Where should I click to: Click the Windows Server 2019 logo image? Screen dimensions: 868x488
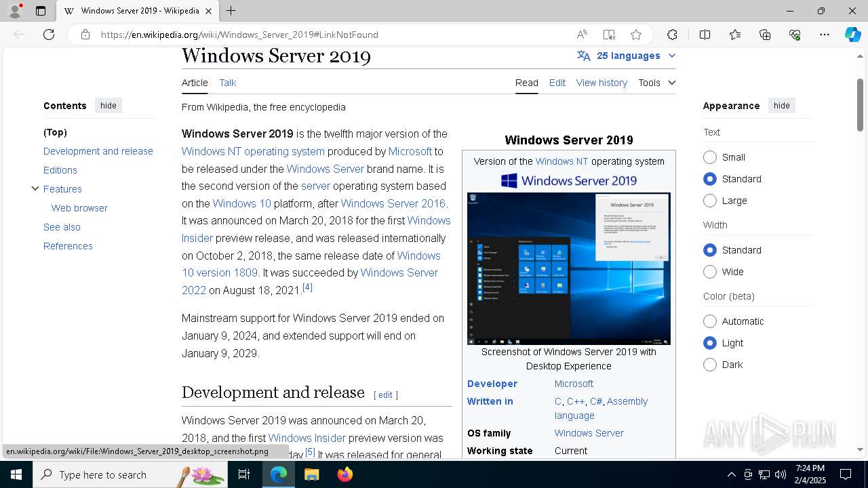[569, 180]
